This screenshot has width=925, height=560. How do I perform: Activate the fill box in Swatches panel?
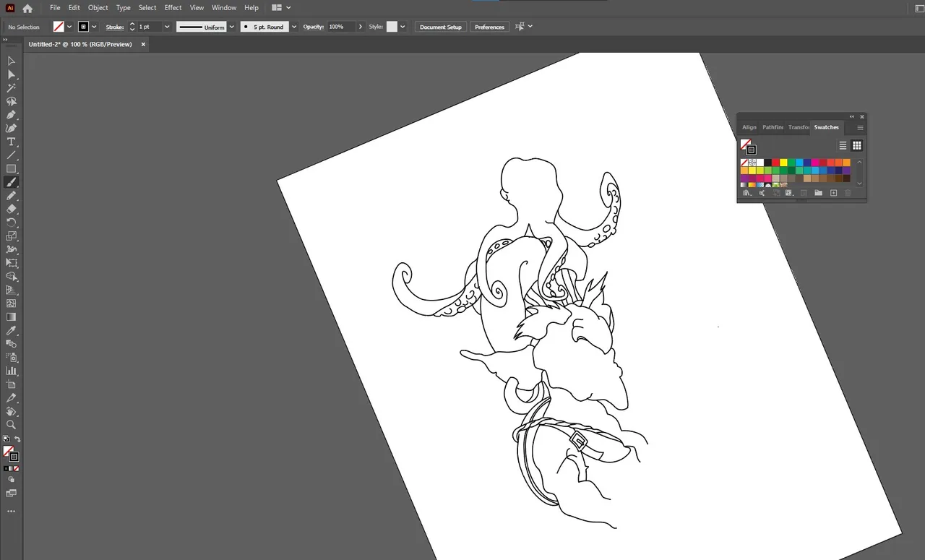[744, 144]
